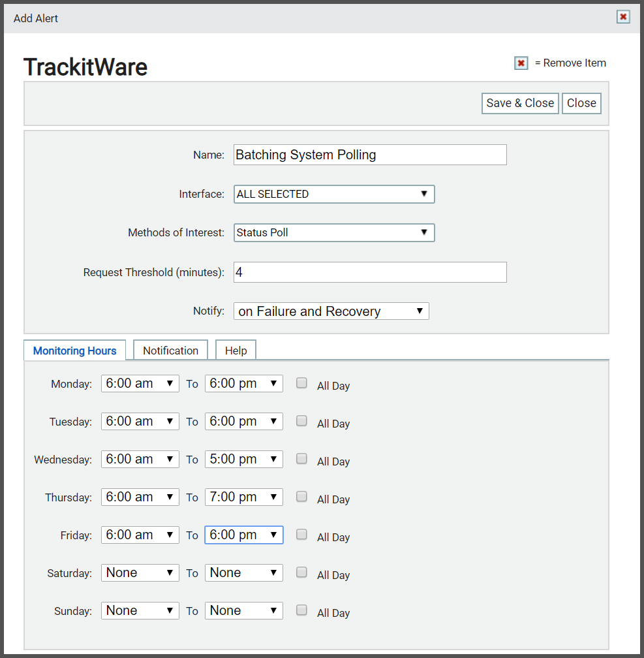Open Tuesday end time dropdown
The image size is (644, 658).
tap(244, 421)
